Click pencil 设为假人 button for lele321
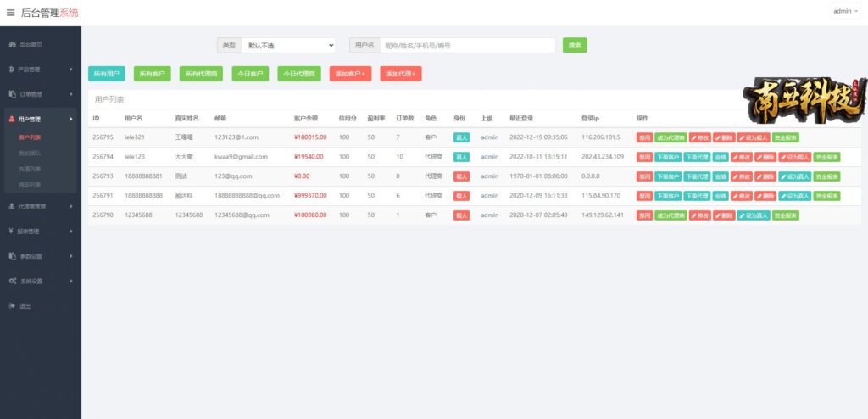 point(754,137)
